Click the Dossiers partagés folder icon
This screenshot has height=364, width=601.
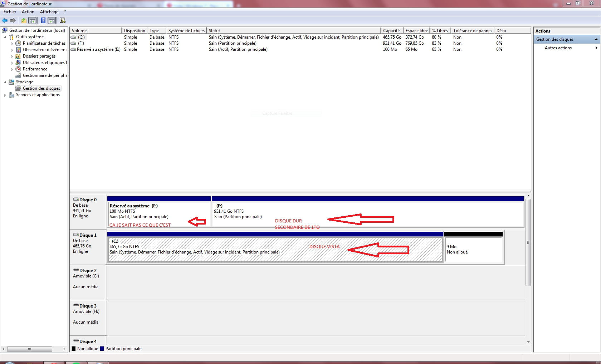[18, 56]
